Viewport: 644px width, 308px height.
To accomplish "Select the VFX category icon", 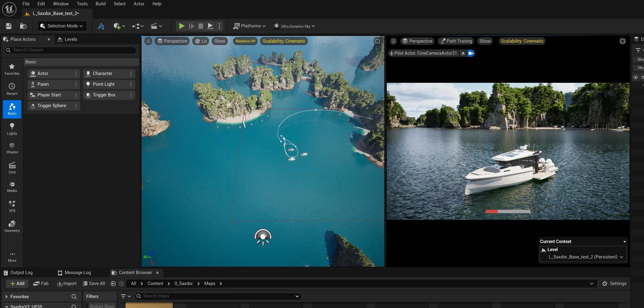I will pos(12,206).
